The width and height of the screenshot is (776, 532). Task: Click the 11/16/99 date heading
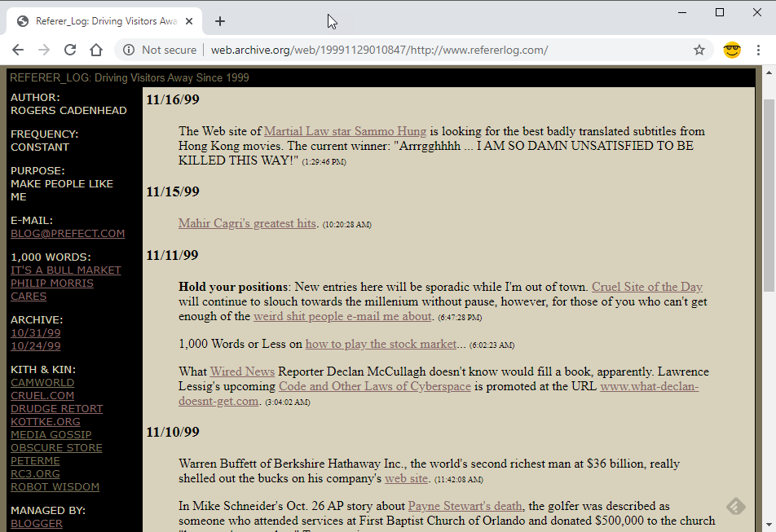pyautogui.click(x=173, y=99)
